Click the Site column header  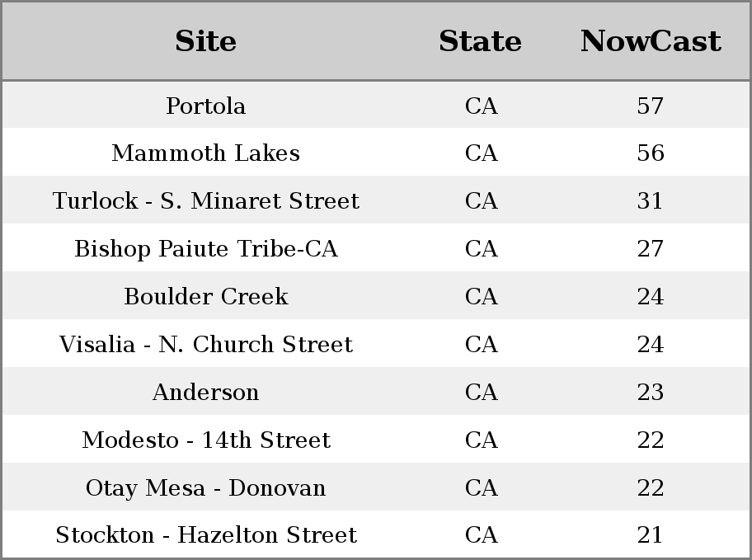pos(206,40)
